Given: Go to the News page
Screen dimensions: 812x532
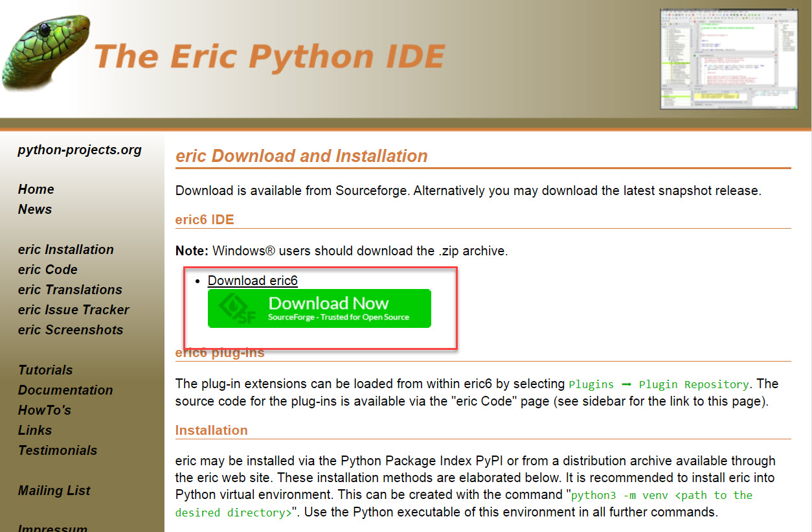Looking at the screenshot, I should 35,209.
